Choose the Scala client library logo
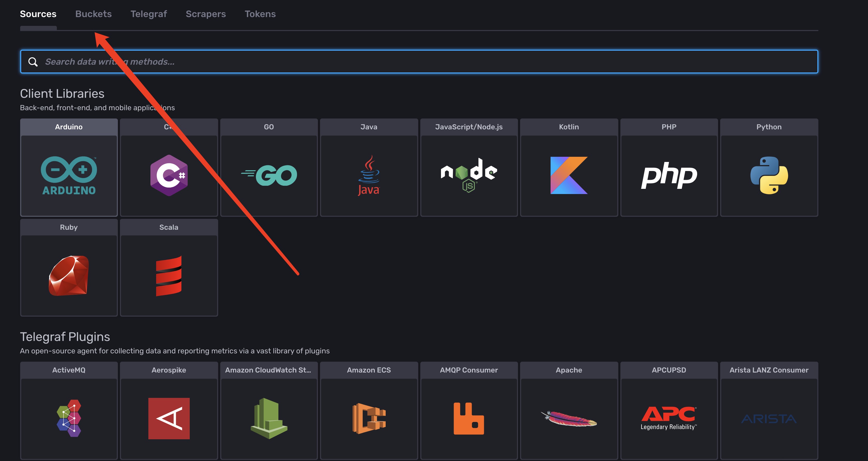This screenshot has width=868, height=461. click(x=169, y=276)
